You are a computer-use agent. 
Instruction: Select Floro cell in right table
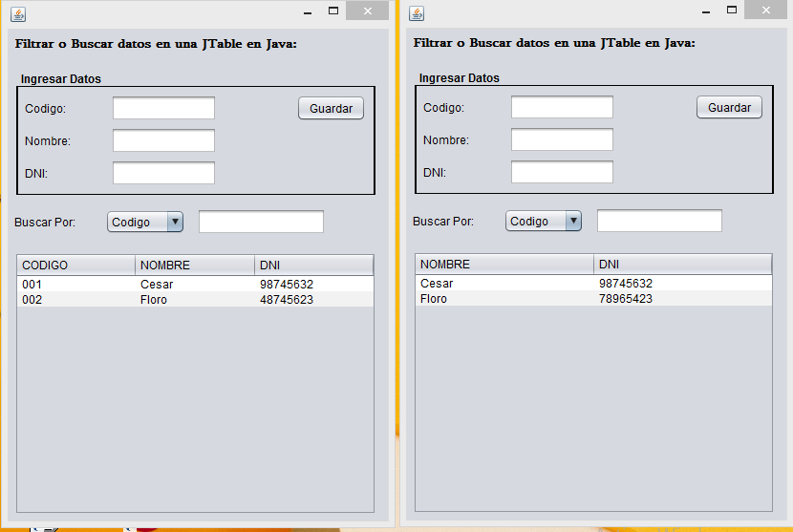[x=504, y=298]
